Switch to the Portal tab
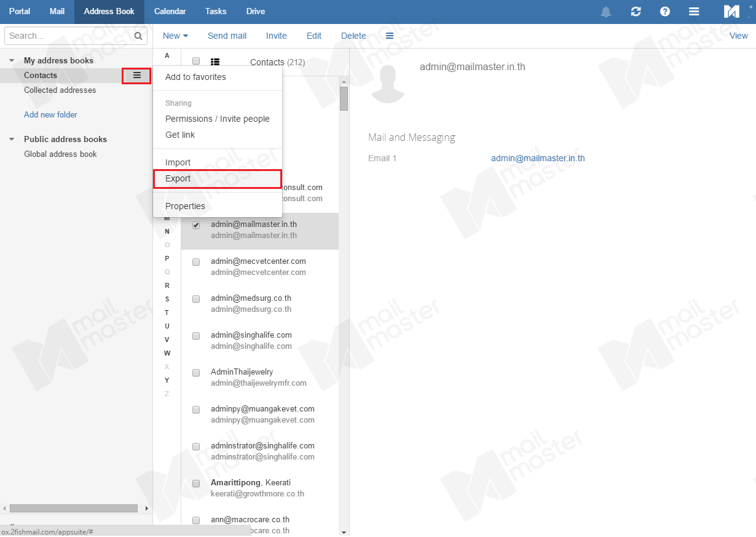The height and width of the screenshot is (537, 756). pyautogui.click(x=20, y=12)
